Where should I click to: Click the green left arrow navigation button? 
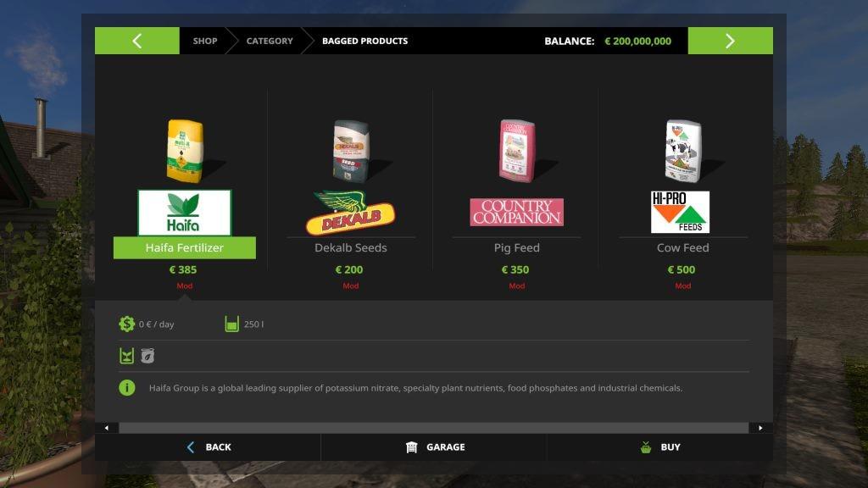[136, 41]
